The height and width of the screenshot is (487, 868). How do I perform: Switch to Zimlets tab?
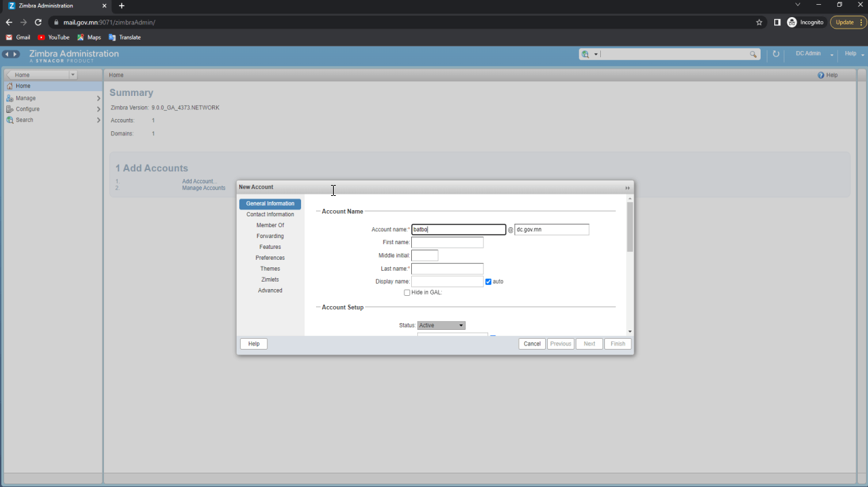(270, 280)
